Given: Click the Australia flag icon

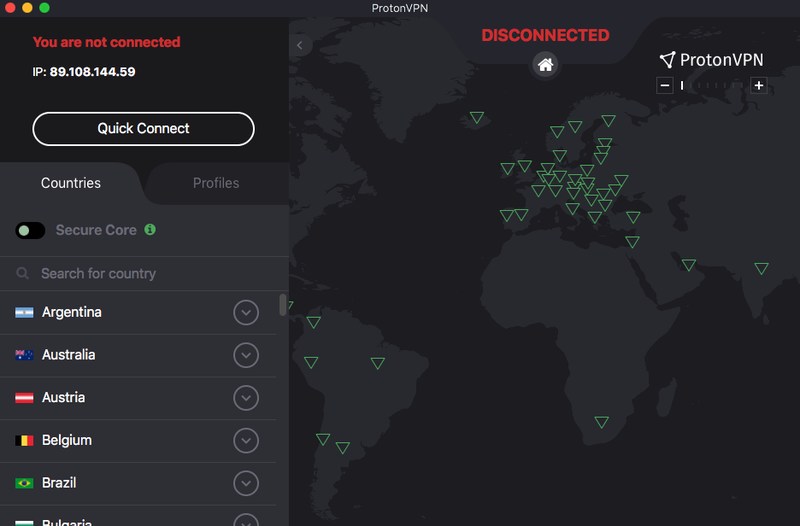Looking at the screenshot, I should click(x=24, y=355).
